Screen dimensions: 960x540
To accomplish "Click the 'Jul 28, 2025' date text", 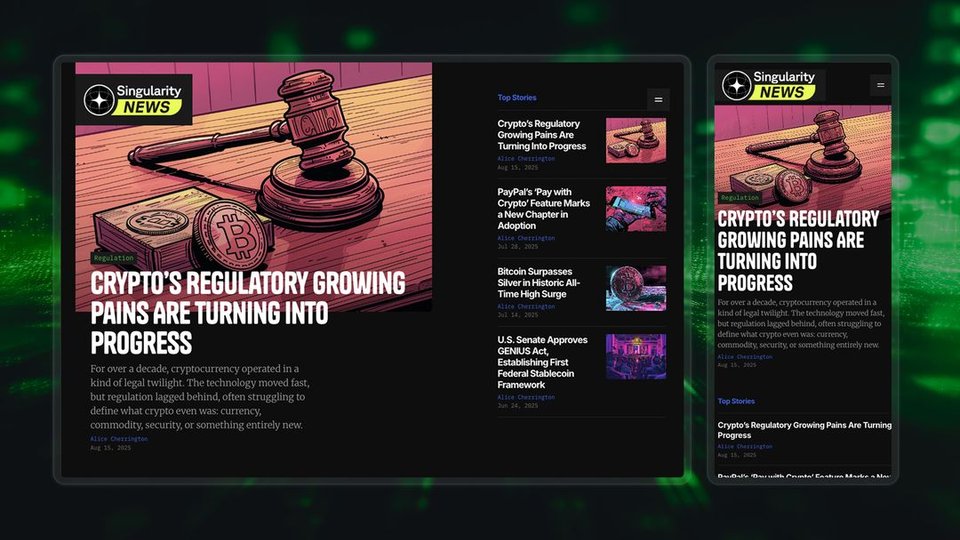I will click(517, 247).
